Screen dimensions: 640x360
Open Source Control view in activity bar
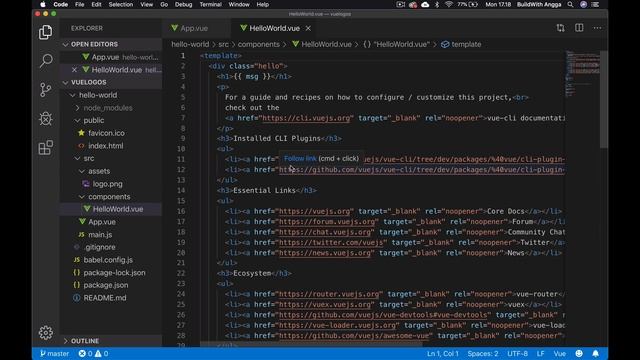(x=46, y=90)
